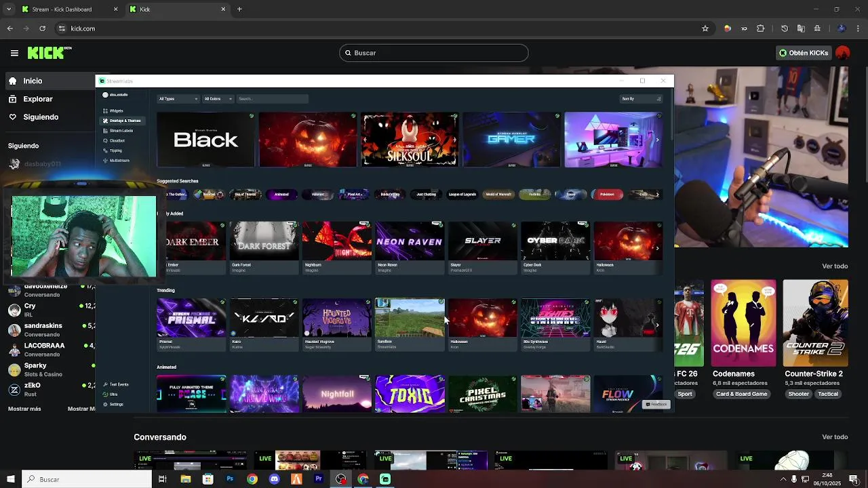The width and height of the screenshot is (868, 488).
Task: Advance featured banners with right arrow
Action: 657,140
